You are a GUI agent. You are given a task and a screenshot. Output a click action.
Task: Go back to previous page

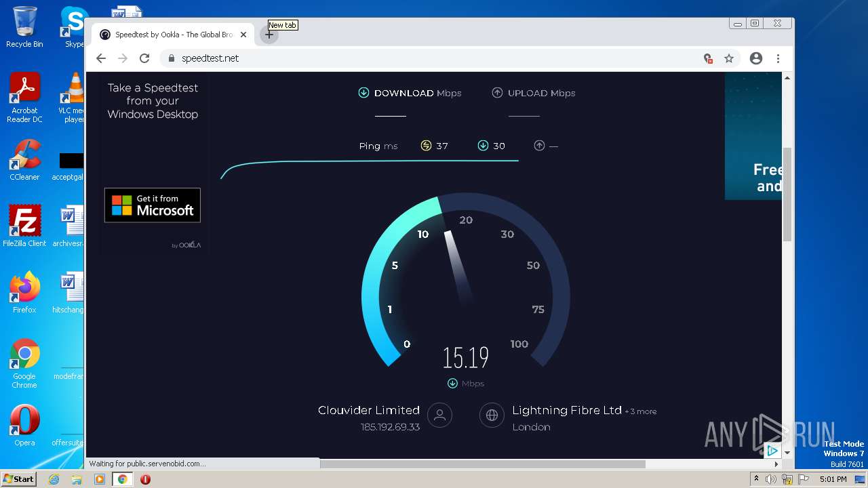pos(101,58)
